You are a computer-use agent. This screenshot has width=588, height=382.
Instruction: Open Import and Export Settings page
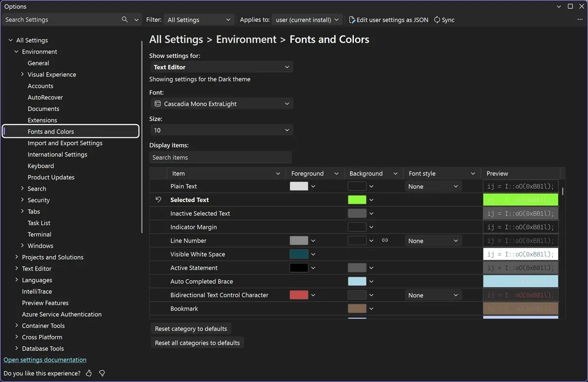coord(65,143)
